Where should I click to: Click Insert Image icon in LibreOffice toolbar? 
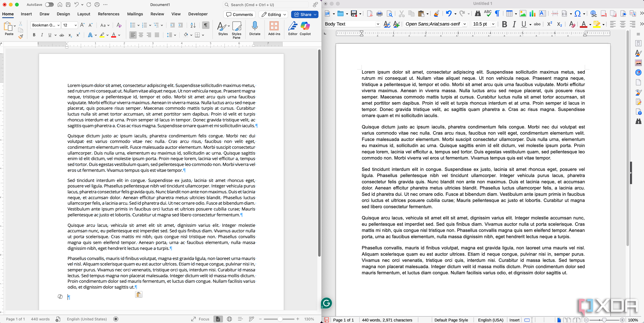pyautogui.click(x=523, y=14)
